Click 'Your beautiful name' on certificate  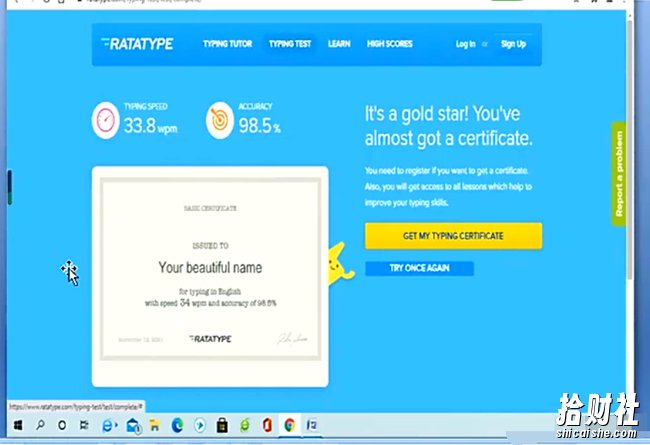(210, 267)
